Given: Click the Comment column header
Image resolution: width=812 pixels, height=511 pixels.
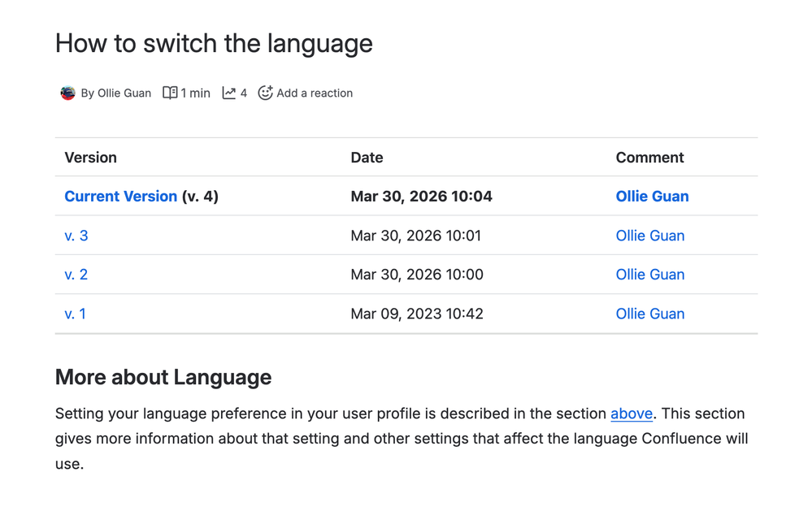Looking at the screenshot, I should [x=649, y=158].
